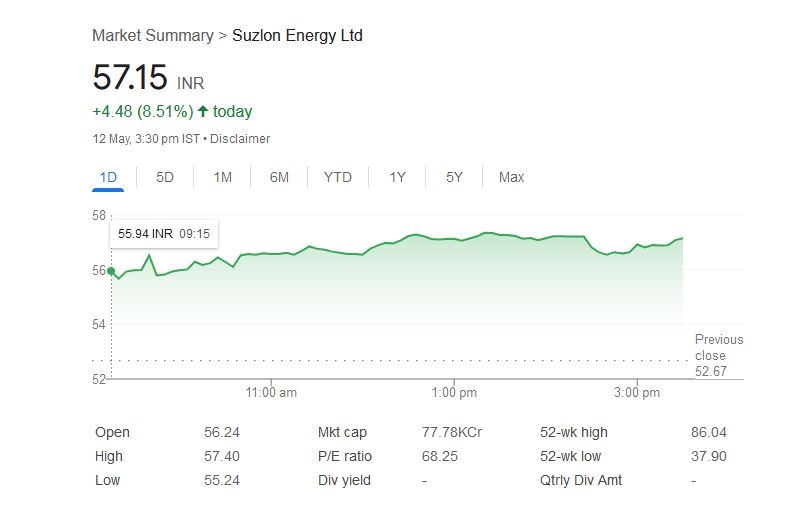Click the +4.48 (8.51%) change value

click(143, 111)
